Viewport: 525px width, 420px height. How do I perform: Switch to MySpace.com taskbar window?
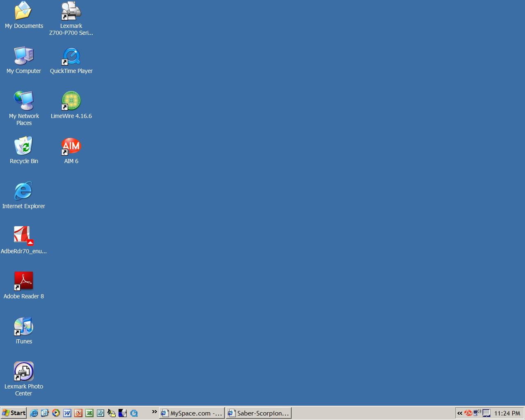coord(192,413)
